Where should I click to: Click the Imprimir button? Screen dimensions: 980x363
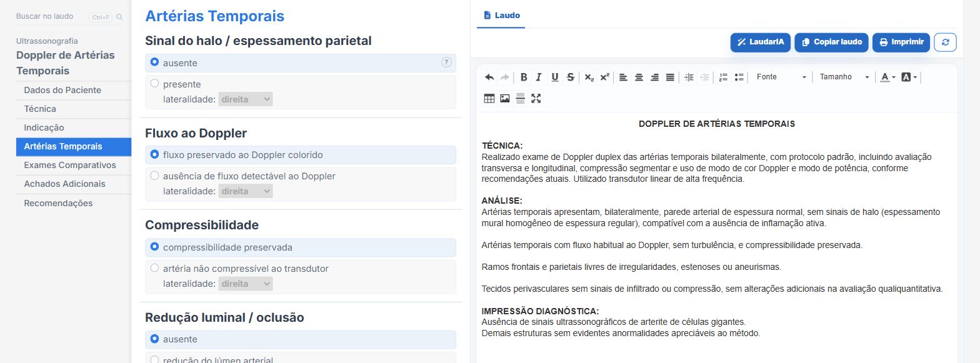click(x=901, y=42)
